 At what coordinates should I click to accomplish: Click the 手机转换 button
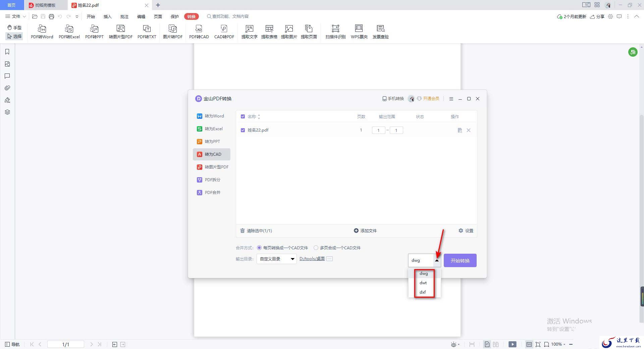click(393, 99)
